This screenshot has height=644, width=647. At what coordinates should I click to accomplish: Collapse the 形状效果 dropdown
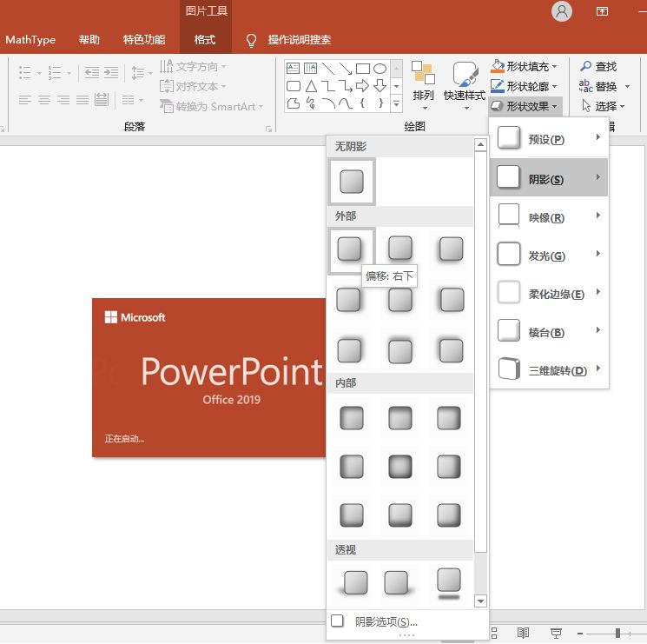(525, 107)
